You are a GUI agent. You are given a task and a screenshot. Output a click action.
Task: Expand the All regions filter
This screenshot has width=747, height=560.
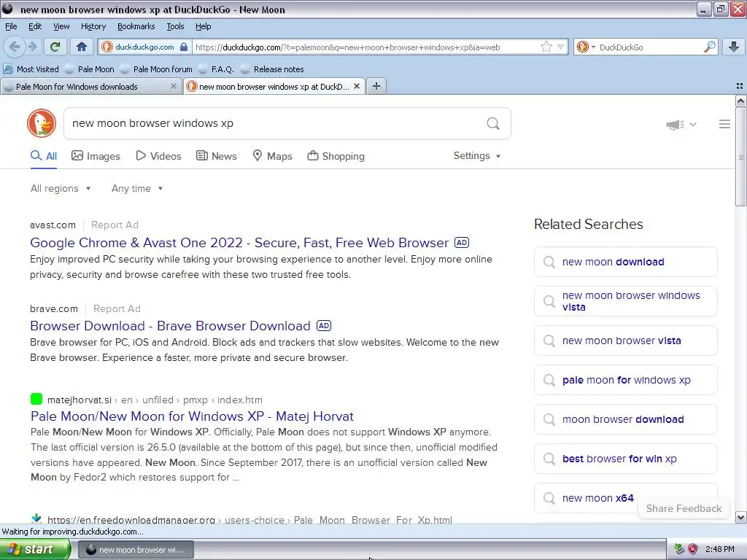(61, 188)
